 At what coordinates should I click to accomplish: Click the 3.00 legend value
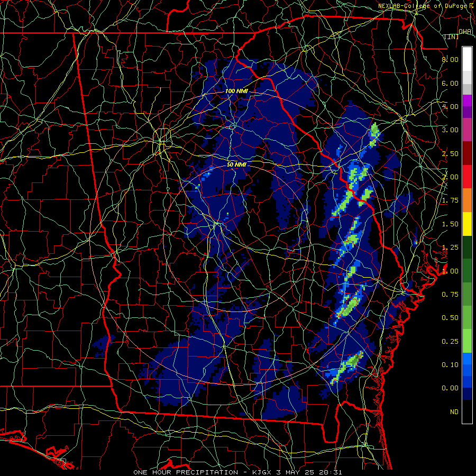pyautogui.click(x=450, y=130)
